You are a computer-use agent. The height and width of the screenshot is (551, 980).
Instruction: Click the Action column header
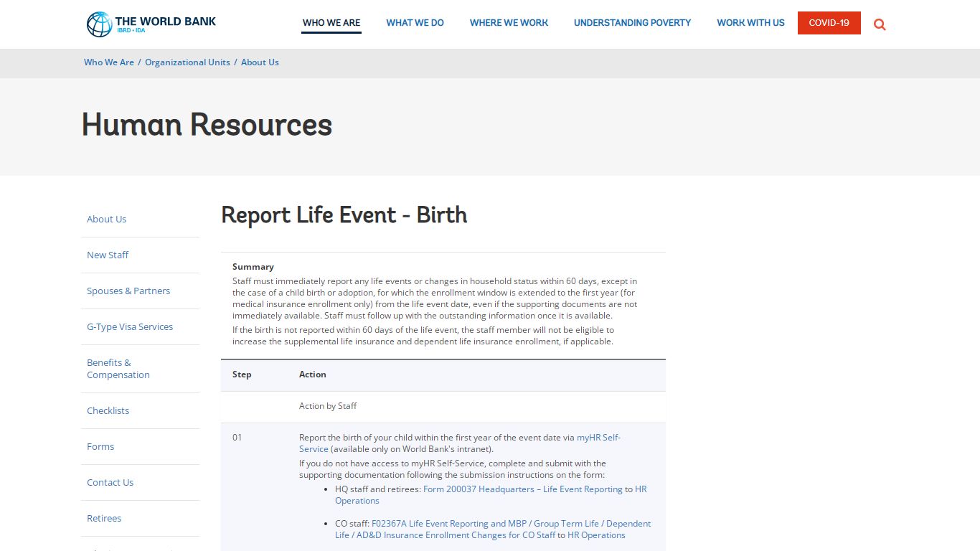(313, 375)
